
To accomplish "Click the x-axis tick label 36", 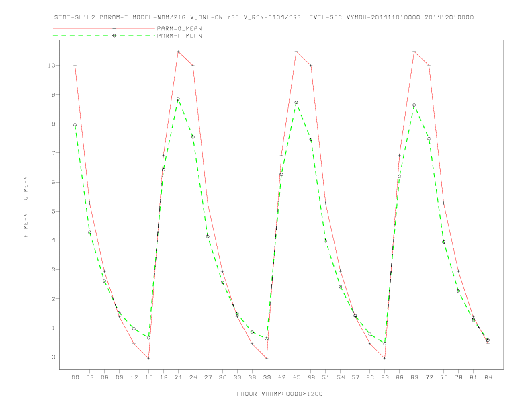I will [252, 377].
